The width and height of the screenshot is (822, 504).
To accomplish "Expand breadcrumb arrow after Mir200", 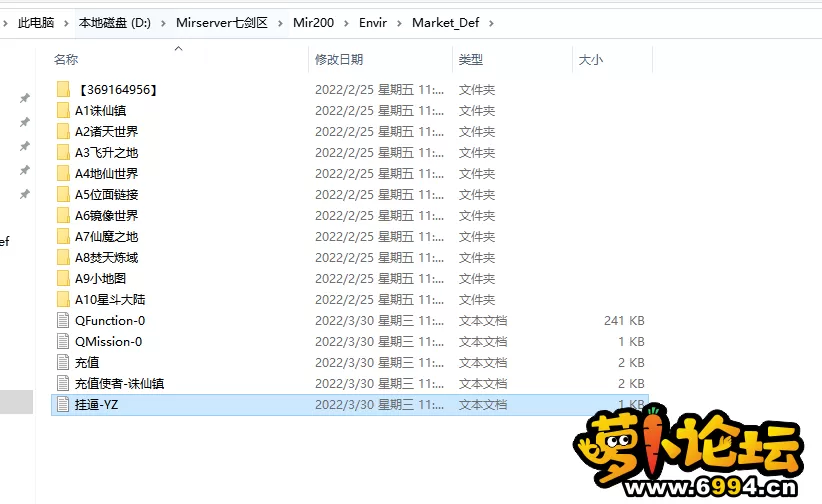I will (x=346, y=23).
